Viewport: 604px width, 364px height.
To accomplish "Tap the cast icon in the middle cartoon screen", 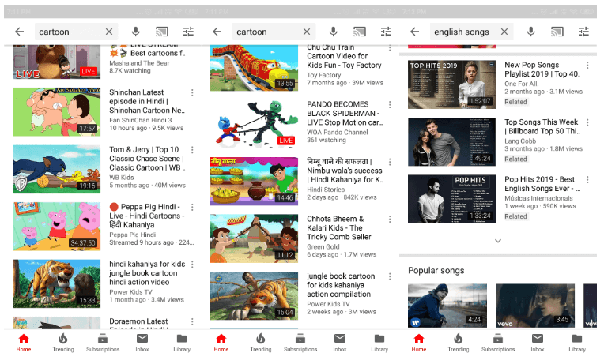I will click(360, 32).
